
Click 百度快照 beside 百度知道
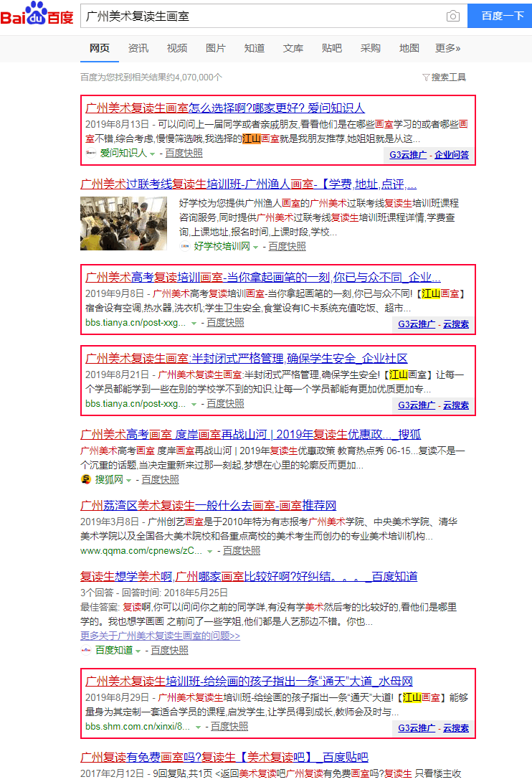tap(169, 650)
